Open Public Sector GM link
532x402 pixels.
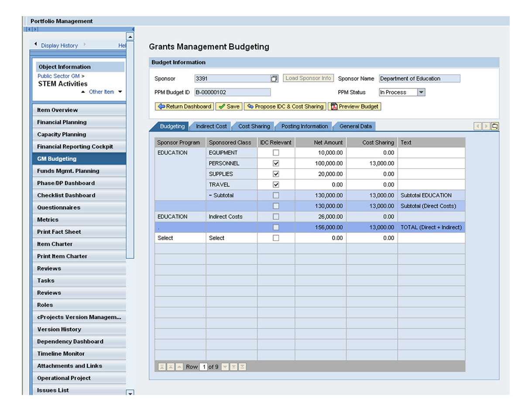tap(58, 76)
